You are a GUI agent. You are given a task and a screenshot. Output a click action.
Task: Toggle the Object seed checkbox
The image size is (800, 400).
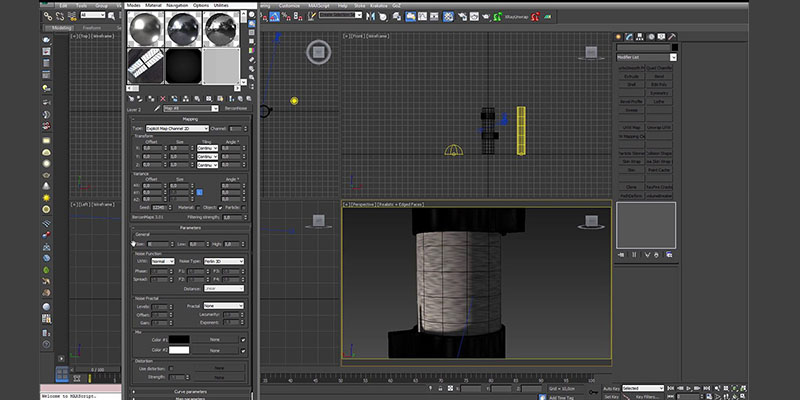tap(220, 208)
